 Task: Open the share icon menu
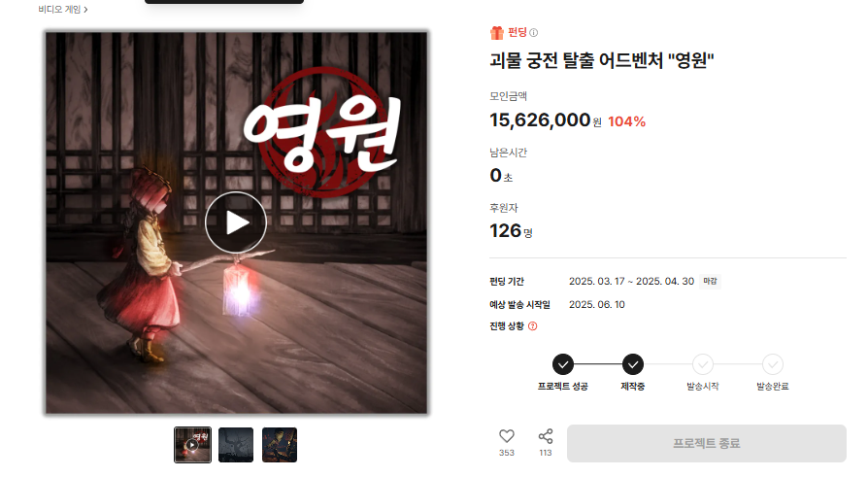point(546,436)
